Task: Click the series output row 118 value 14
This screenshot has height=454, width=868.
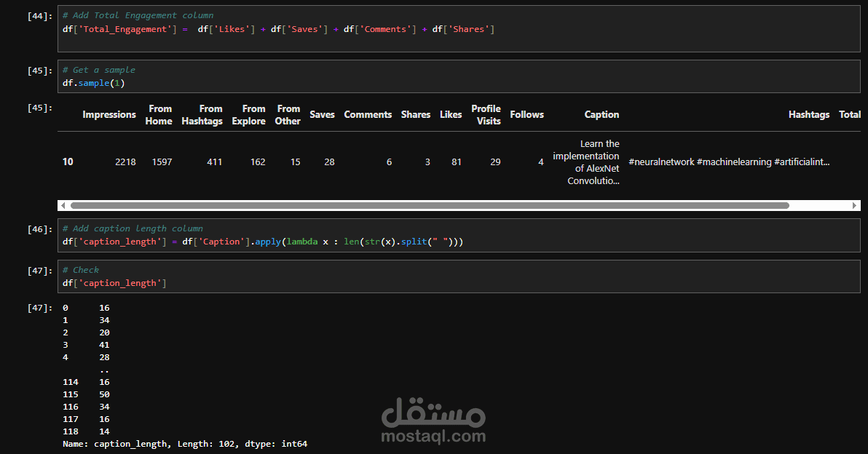Action: [104, 431]
